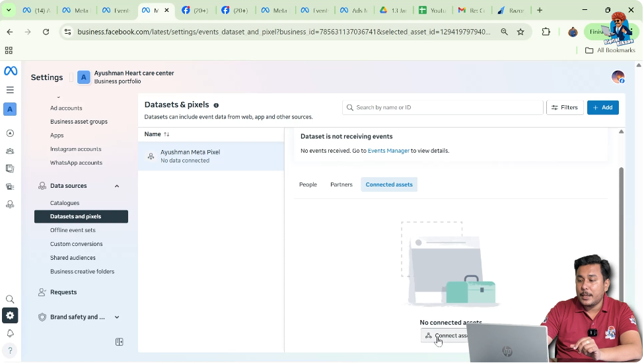Open the search magnifier icon in left rail
This screenshot has height=363, width=644.
coord(10,300)
